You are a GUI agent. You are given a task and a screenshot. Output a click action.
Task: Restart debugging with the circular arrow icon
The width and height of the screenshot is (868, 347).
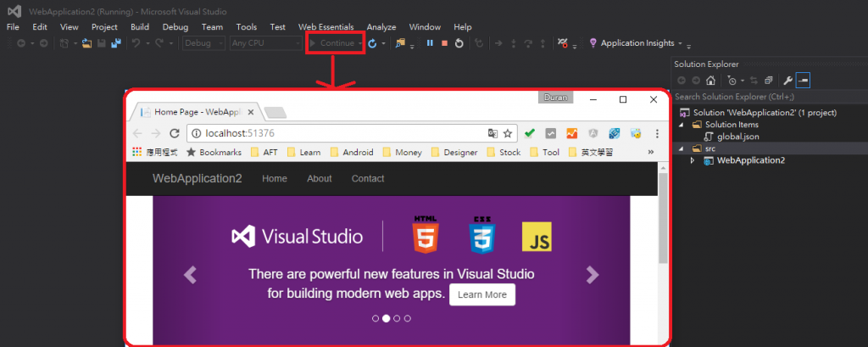pyautogui.click(x=459, y=43)
